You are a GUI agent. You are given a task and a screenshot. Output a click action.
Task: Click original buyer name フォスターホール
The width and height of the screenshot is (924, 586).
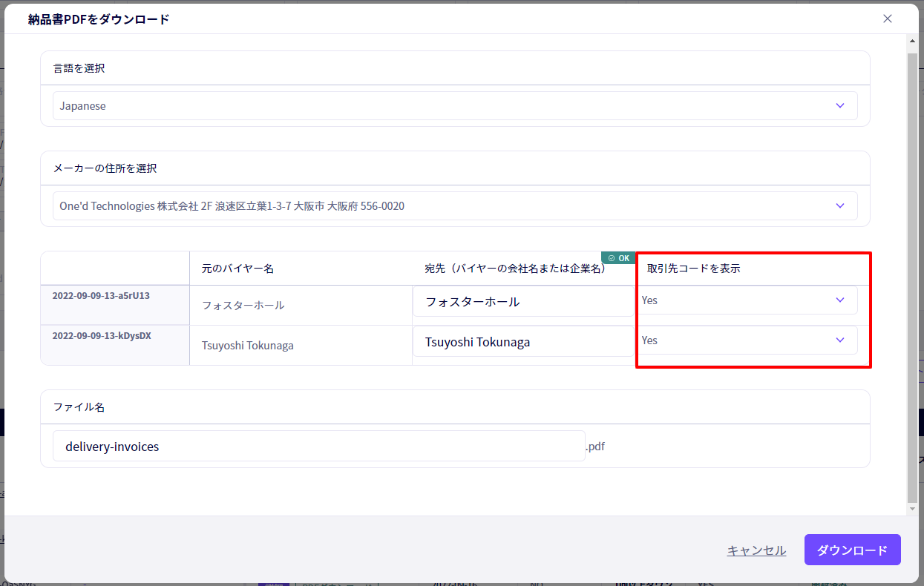pos(243,305)
